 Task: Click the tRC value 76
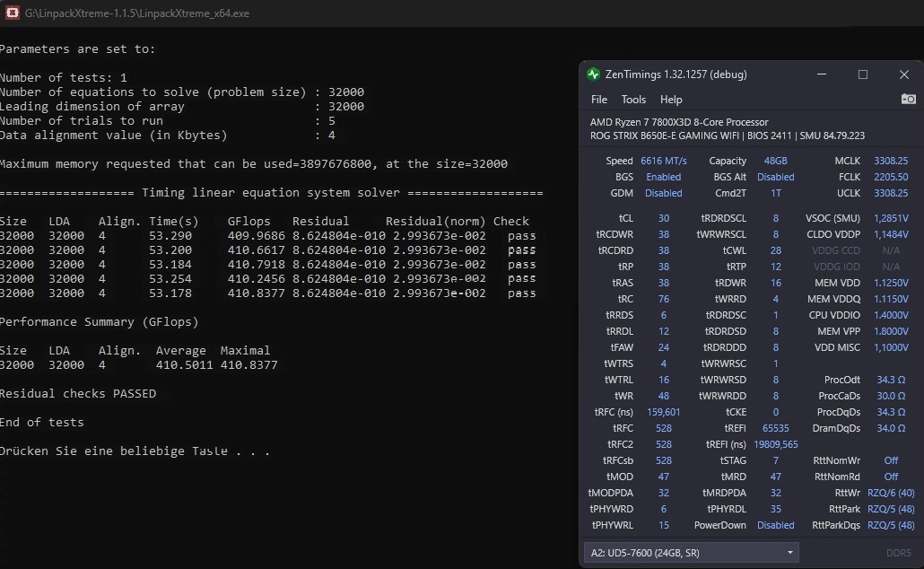pyautogui.click(x=664, y=299)
